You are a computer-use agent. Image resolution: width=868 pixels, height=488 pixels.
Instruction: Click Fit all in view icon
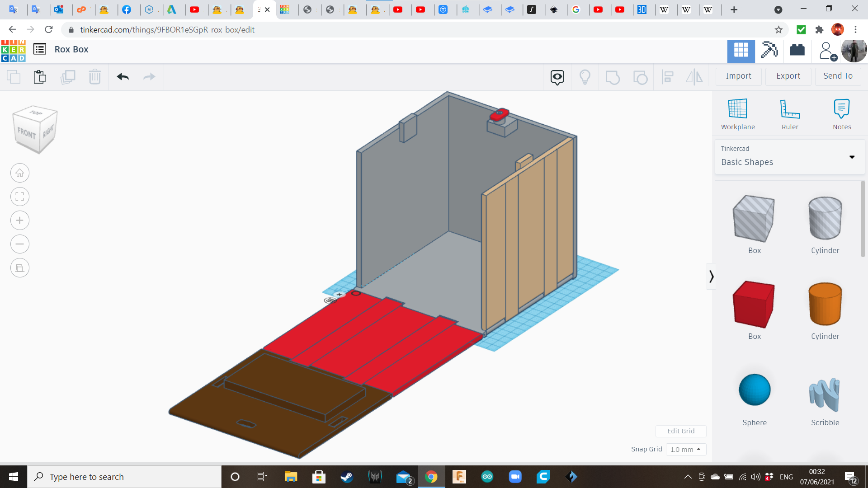point(20,197)
